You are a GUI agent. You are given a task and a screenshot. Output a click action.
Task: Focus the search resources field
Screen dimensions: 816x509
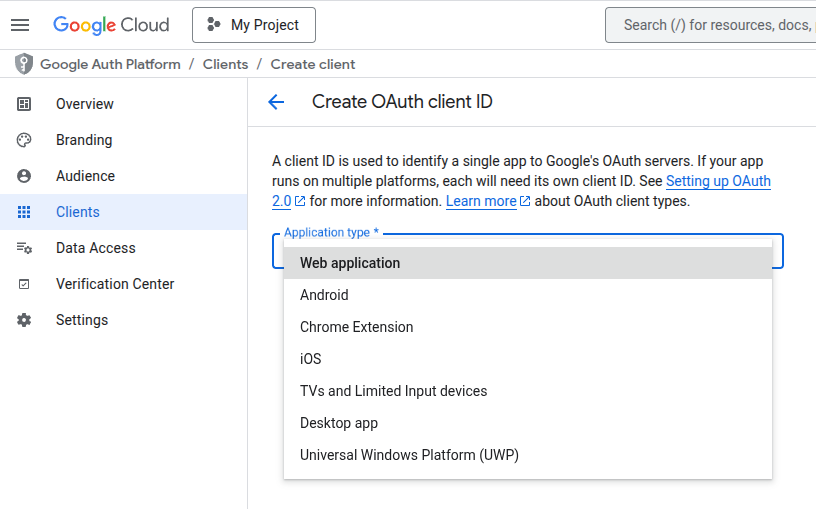point(711,25)
